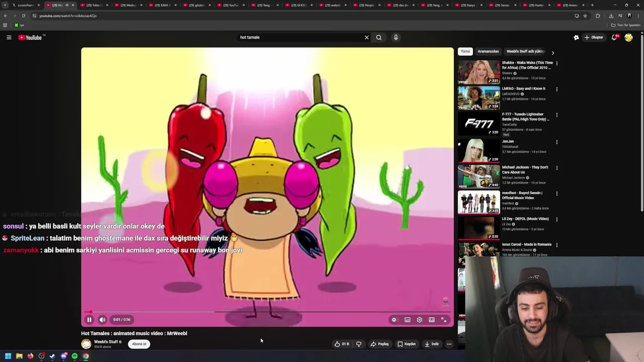Screen dimensions: 644x362
Task: Clear the search box with X
Action: click(x=367, y=37)
